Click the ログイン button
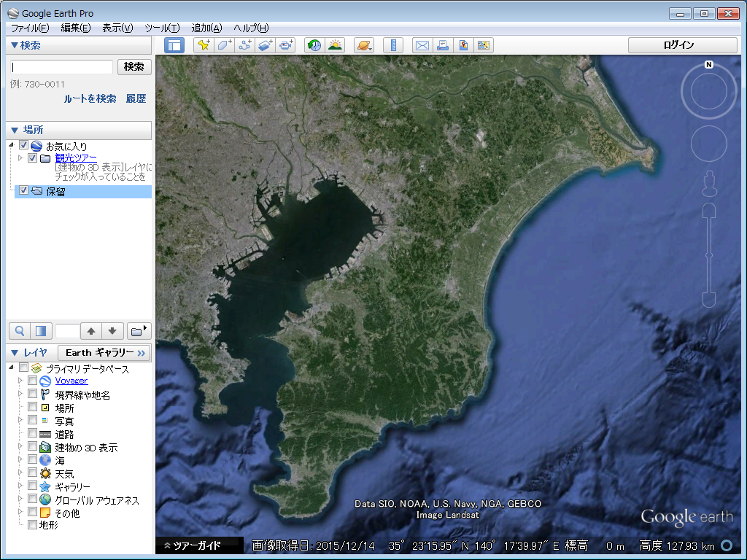This screenshot has height=560, width=747. [682, 45]
